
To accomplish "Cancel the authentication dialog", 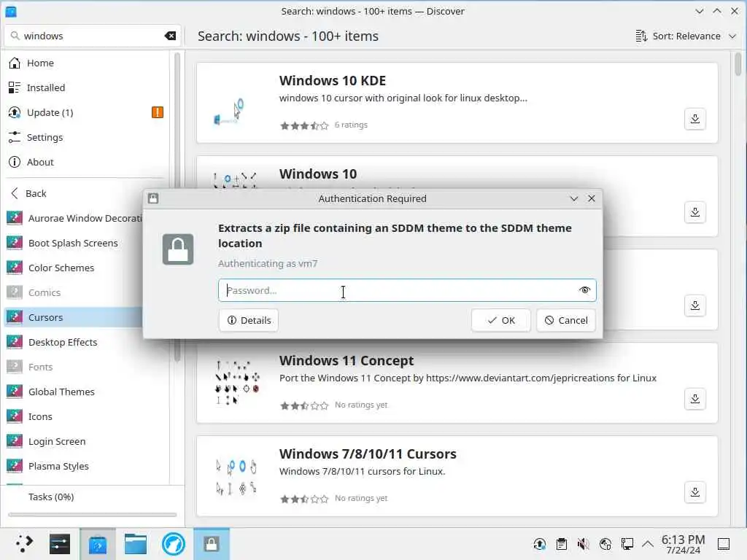I will tap(566, 321).
